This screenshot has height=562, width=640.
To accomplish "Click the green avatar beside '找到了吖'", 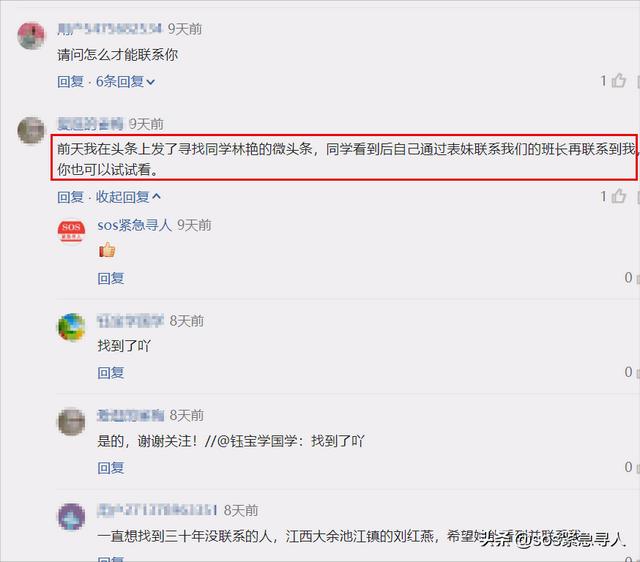I will point(71,327).
